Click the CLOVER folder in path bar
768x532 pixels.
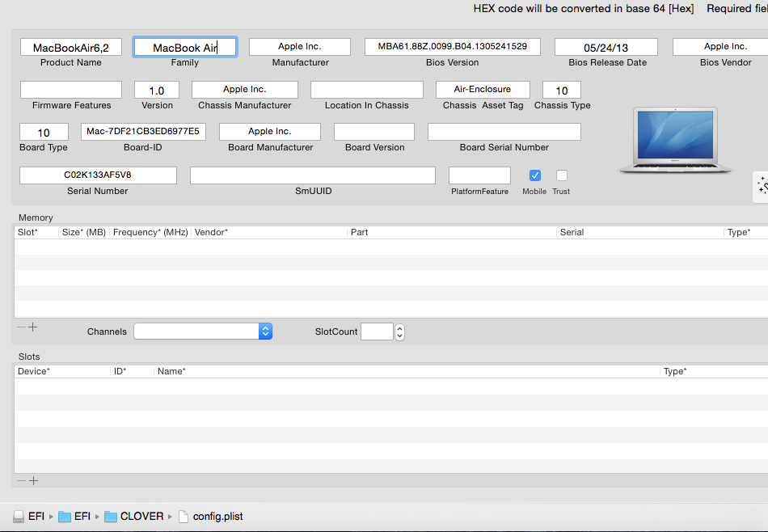click(x=134, y=517)
